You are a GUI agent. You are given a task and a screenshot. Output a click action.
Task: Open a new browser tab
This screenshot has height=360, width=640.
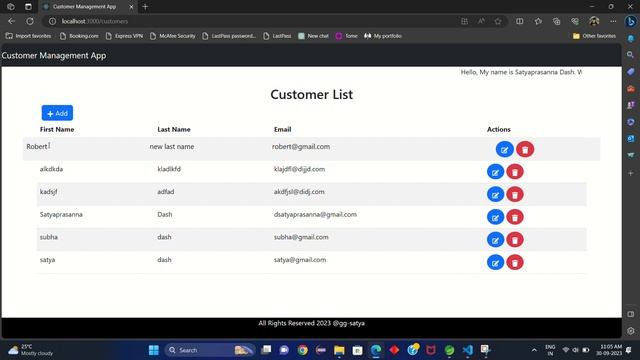pyautogui.click(x=145, y=7)
